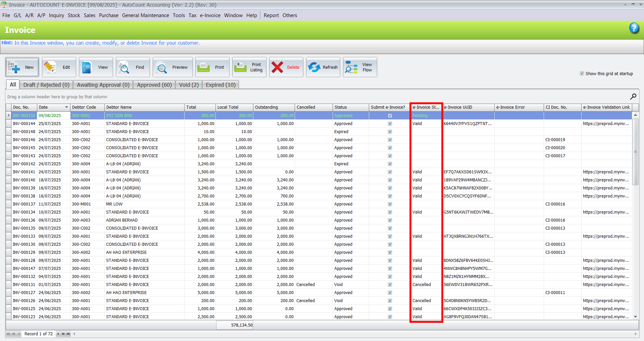Click the Edit invoice pencil icon
The height and width of the screenshot is (341, 644).
(x=50, y=67)
